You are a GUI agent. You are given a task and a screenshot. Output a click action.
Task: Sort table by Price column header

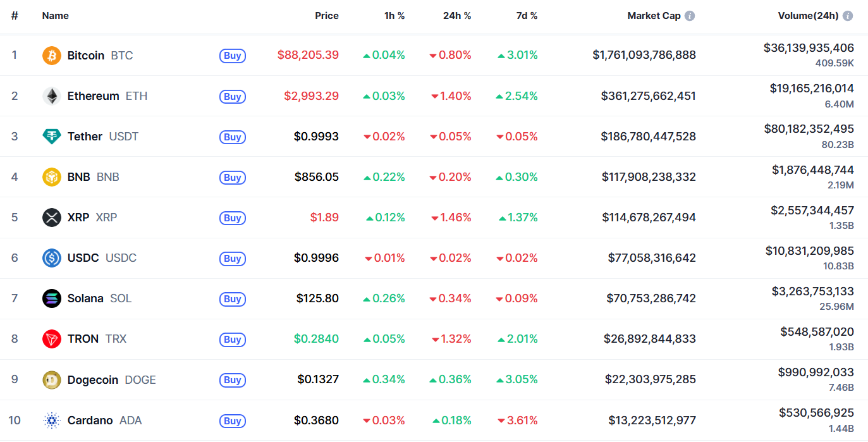click(x=327, y=16)
